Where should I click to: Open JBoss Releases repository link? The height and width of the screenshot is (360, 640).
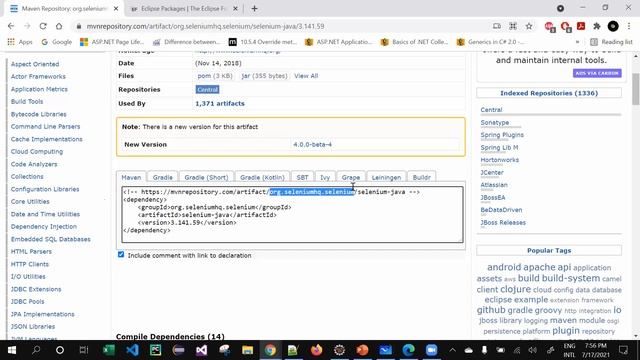[x=503, y=222]
